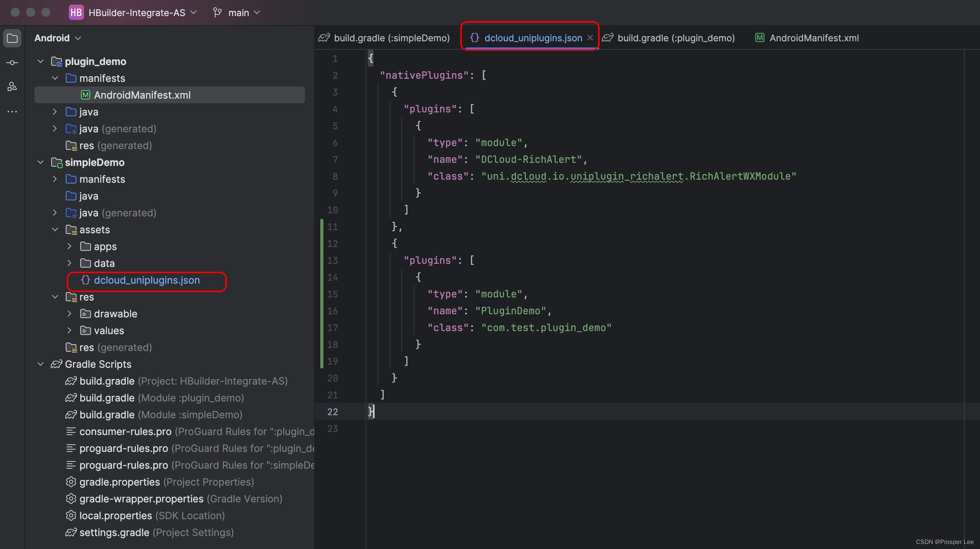Screen dimensions: 980x549
Task: Expand the apps folder
Action: pos(70,246)
